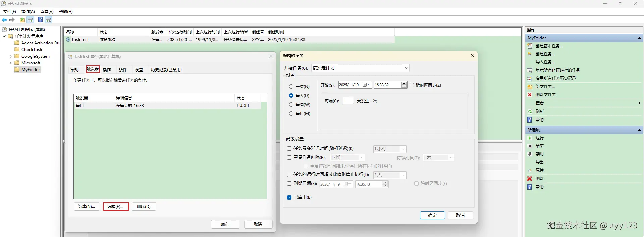This screenshot has height=237, width=644.
Task: Click the show/hide action pane toolbar icon
Action: pyautogui.click(x=49, y=20)
